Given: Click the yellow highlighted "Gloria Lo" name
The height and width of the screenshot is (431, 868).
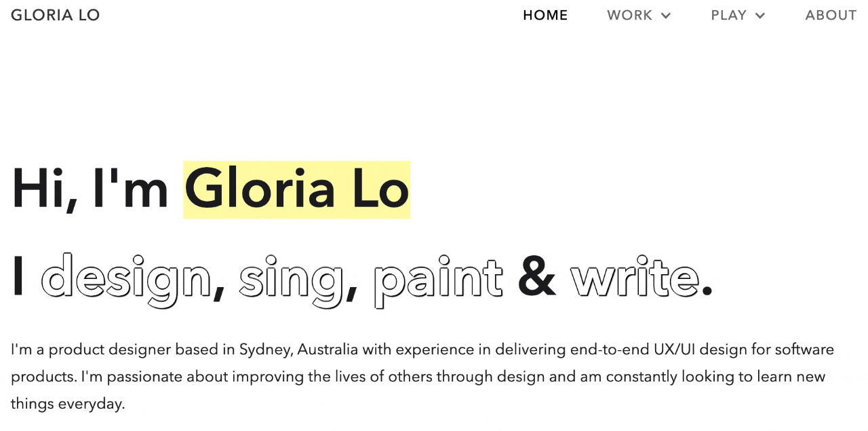Looking at the screenshot, I should pos(297,190).
